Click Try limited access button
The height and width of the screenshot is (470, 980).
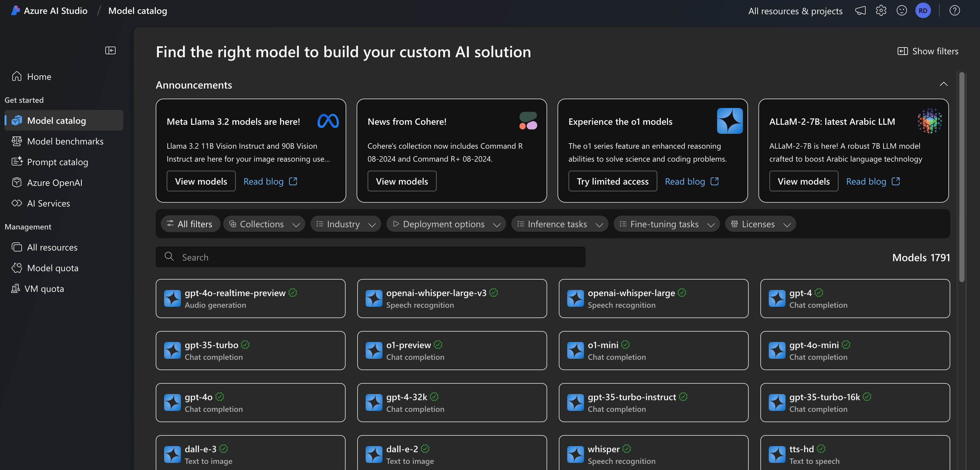(x=612, y=182)
